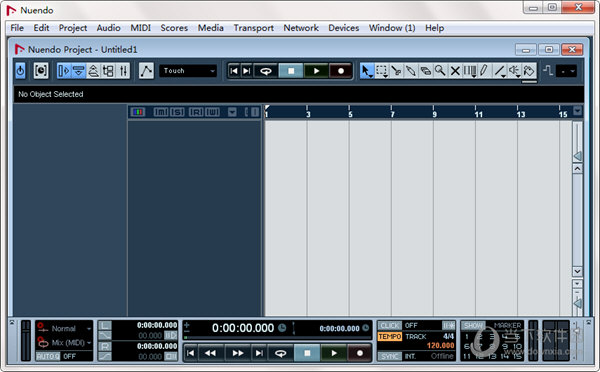600x372 pixels.
Task: Open the Pool window icon
Action: [x=108, y=71]
